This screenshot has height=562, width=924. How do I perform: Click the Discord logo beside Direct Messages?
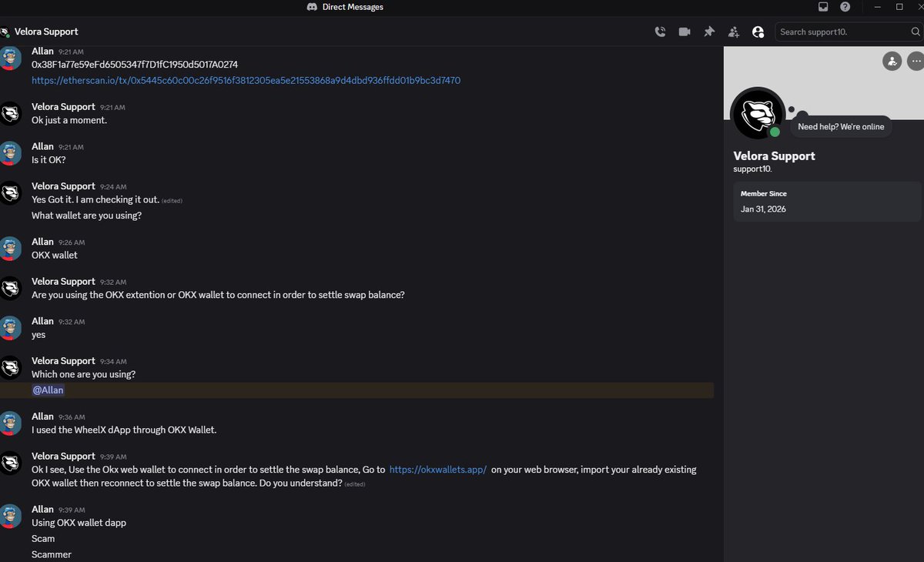coord(313,7)
